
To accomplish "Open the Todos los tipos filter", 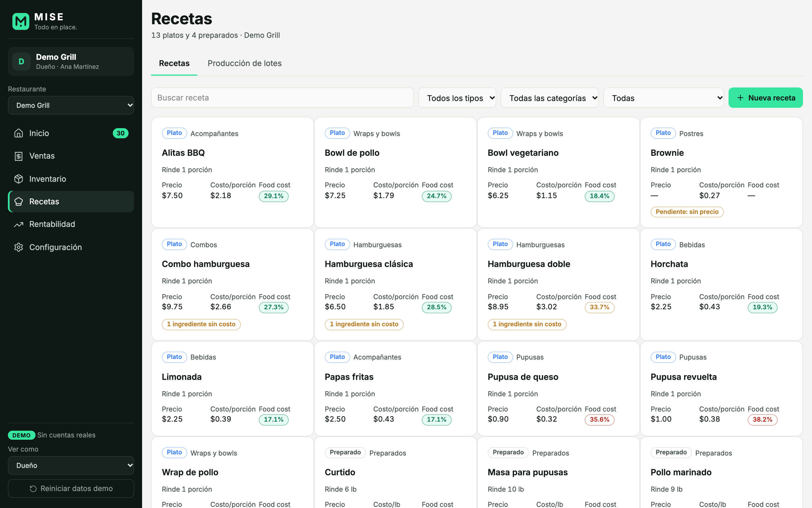I will pos(457,98).
